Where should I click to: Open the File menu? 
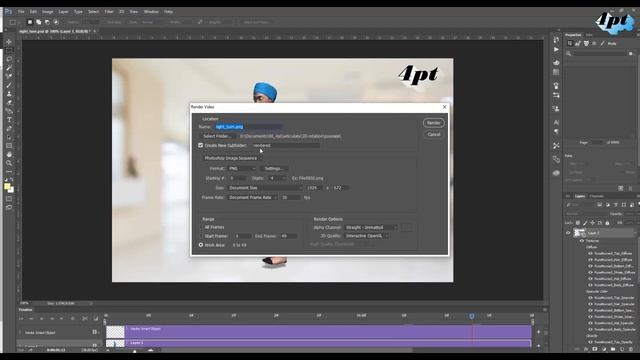pos(21,11)
